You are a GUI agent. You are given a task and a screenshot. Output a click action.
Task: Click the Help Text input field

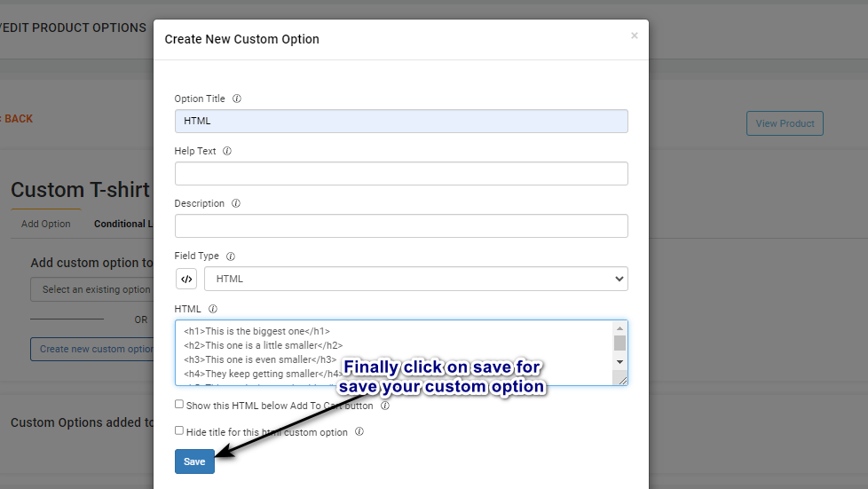click(x=401, y=173)
